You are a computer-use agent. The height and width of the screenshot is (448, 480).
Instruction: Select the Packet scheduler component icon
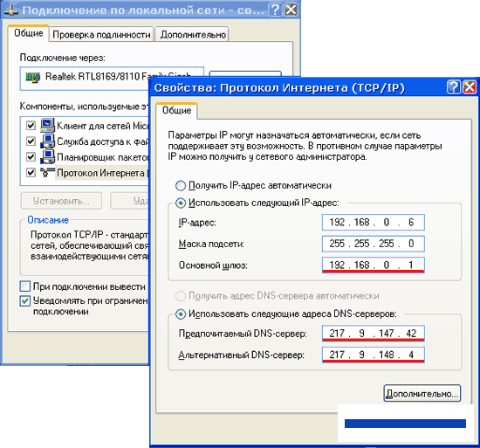coord(47,157)
